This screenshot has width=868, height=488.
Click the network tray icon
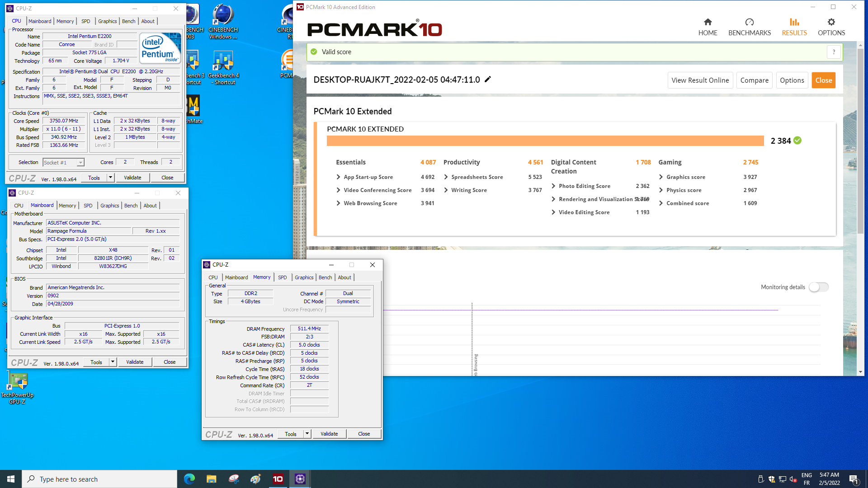pos(782,479)
